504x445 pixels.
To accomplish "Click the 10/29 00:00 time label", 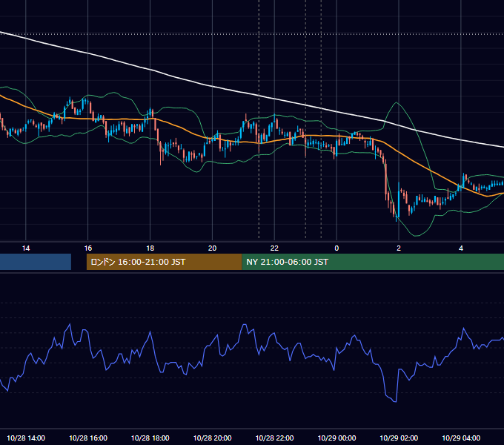I will 336,438.
